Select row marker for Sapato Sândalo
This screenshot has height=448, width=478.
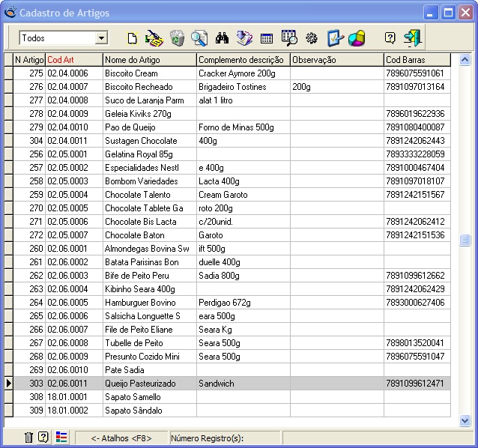[8, 411]
